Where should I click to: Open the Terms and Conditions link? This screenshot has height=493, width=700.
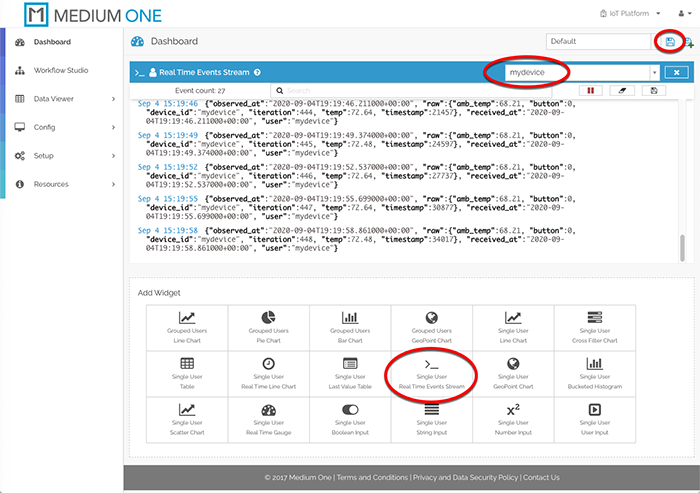click(373, 477)
